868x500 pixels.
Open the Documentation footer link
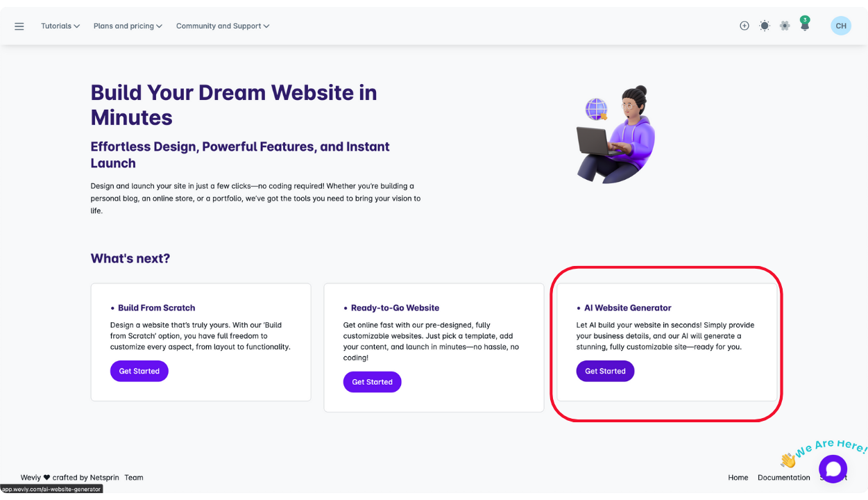pos(784,477)
